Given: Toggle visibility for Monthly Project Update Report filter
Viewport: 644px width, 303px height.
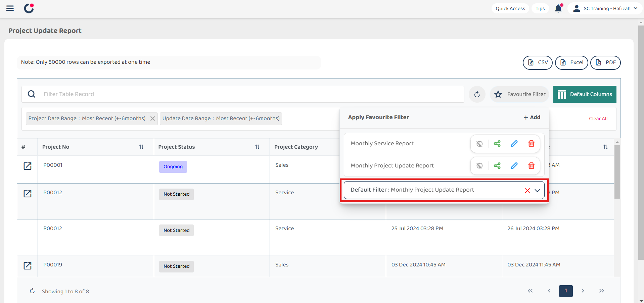Looking at the screenshot, I should pyautogui.click(x=479, y=166).
